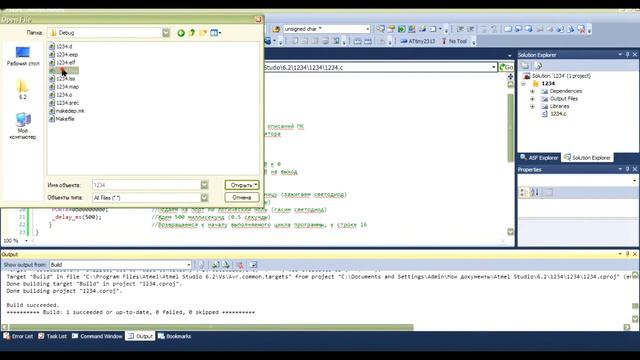This screenshot has height=360, width=640.
Task: Pin the Output panel
Action: coord(627,254)
